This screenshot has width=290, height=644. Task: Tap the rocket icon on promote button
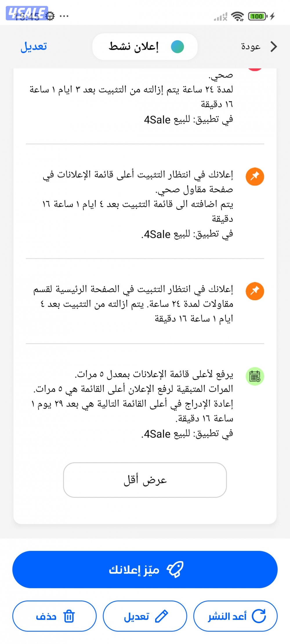[175, 570]
